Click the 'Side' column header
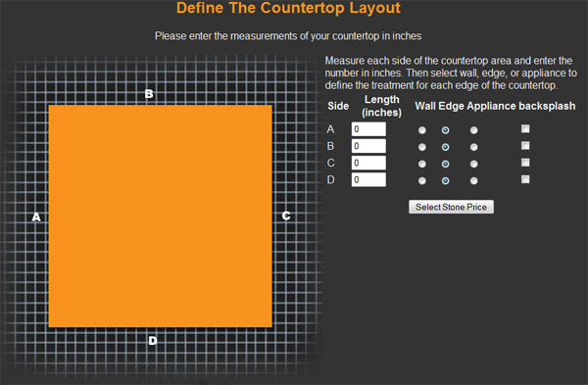The height and width of the screenshot is (385, 588). [338, 106]
